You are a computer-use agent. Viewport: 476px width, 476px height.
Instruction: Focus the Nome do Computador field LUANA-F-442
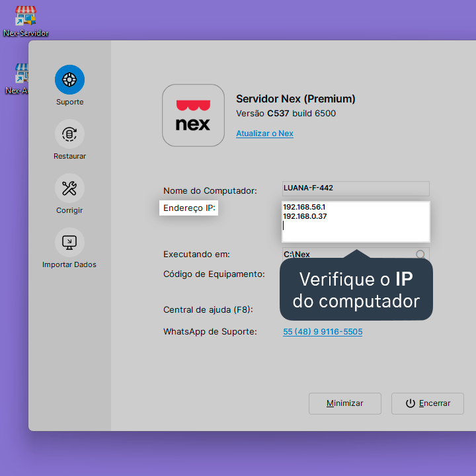coord(356,188)
